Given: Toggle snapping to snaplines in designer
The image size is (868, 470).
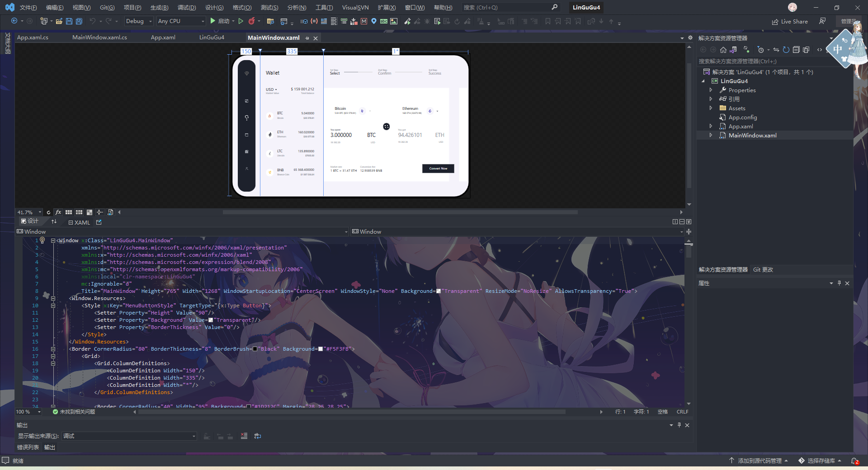Looking at the screenshot, I should click(x=100, y=212).
